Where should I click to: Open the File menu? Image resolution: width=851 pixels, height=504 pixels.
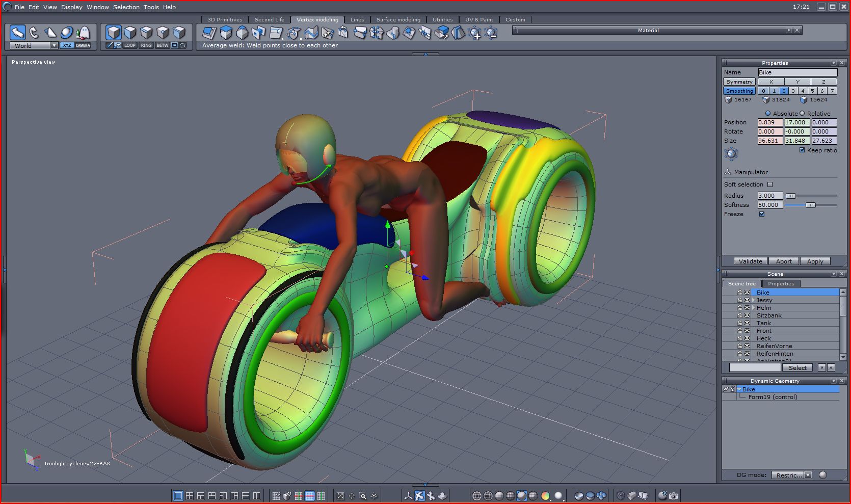pyautogui.click(x=19, y=7)
